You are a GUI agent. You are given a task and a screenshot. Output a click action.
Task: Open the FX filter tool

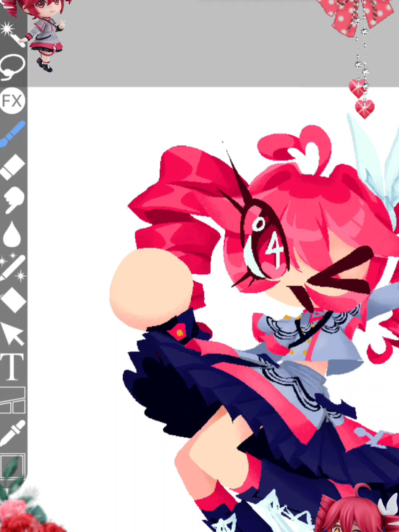(x=12, y=101)
